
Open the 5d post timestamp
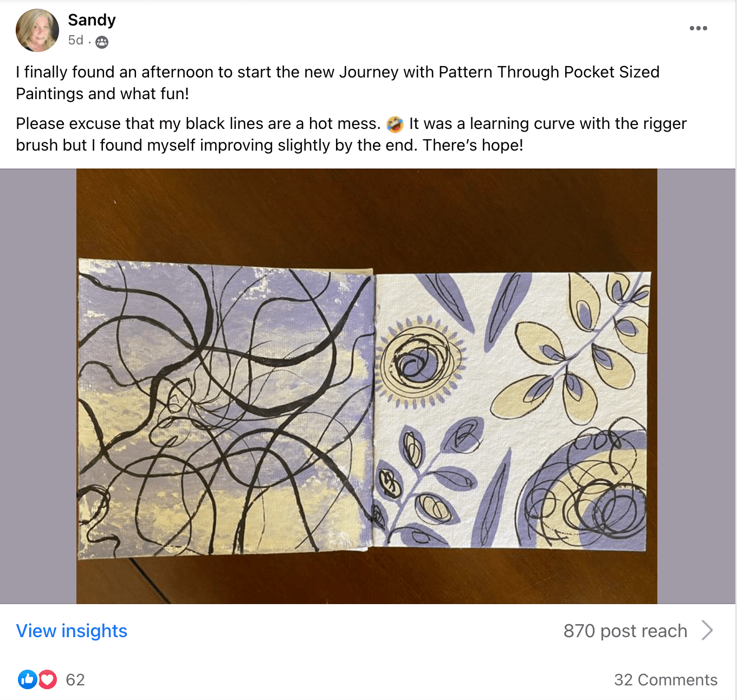75,41
